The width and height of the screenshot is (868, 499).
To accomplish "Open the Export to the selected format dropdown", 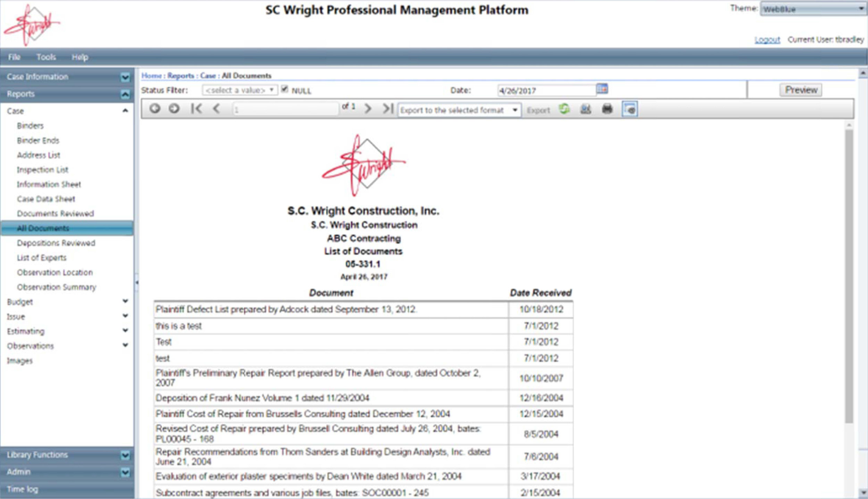I will pos(459,110).
